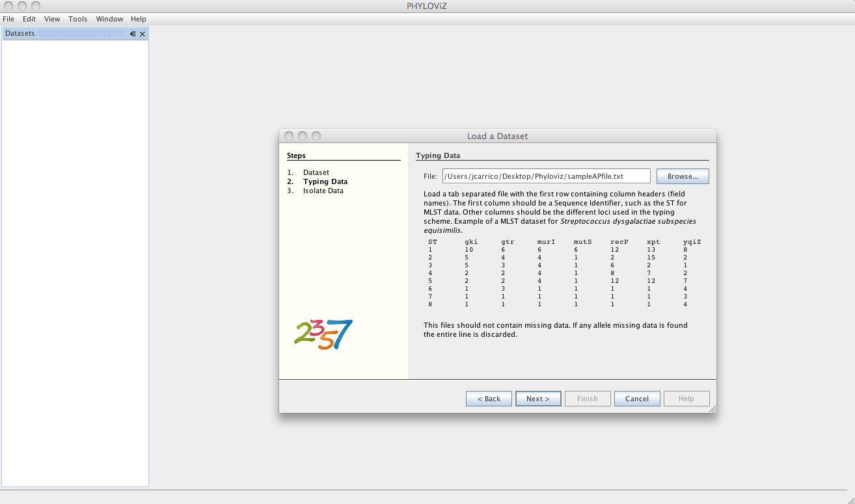Click the Help button in the dialog
This screenshot has width=855, height=504.
[x=686, y=399]
